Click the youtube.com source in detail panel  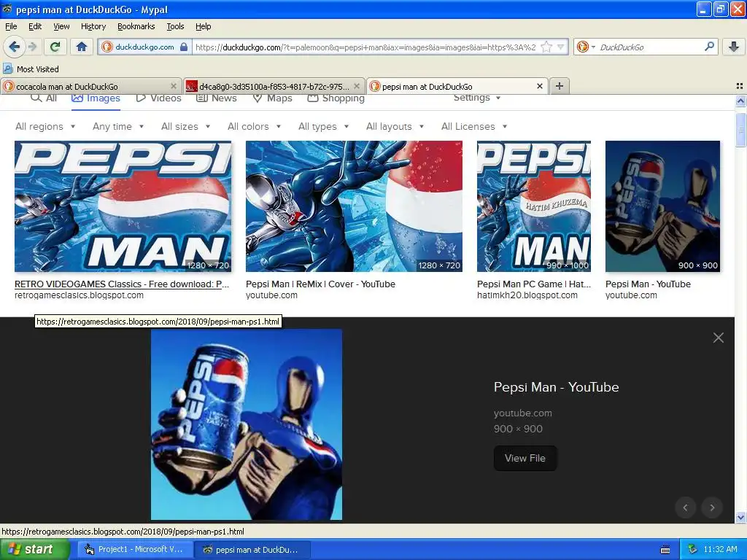tap(522, 413)
